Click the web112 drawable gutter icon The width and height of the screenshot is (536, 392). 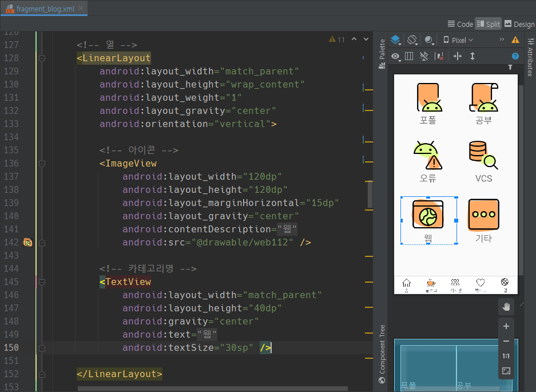tap(27, 243)
